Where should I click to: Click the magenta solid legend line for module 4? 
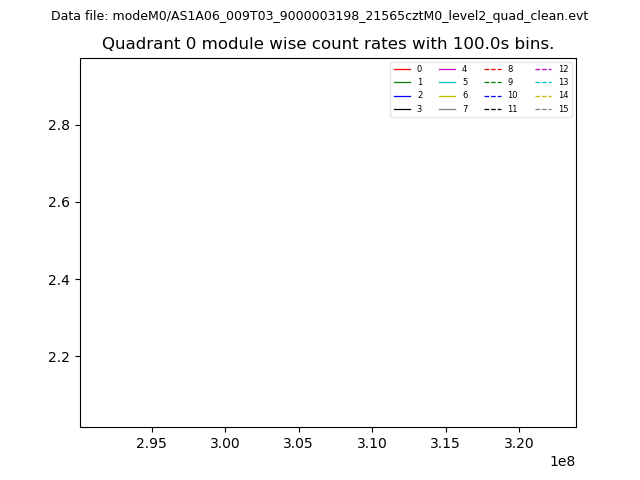(447, 69)
